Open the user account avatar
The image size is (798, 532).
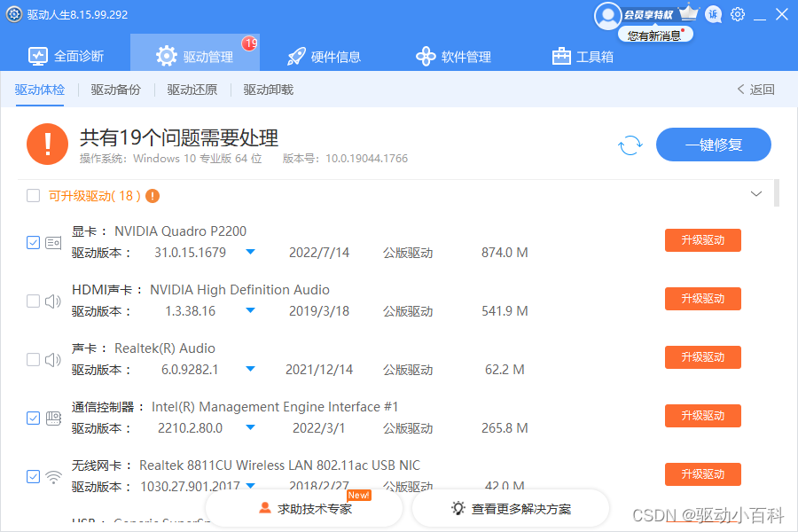[607, 16]
